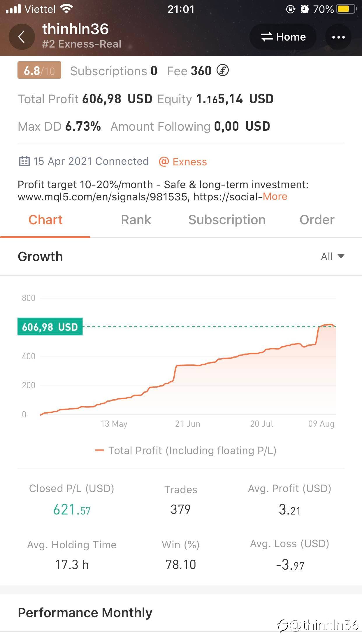362x644 pixels.
Task: Tap the 606,98 USD chart value label
Action: (x=50, y=327)
